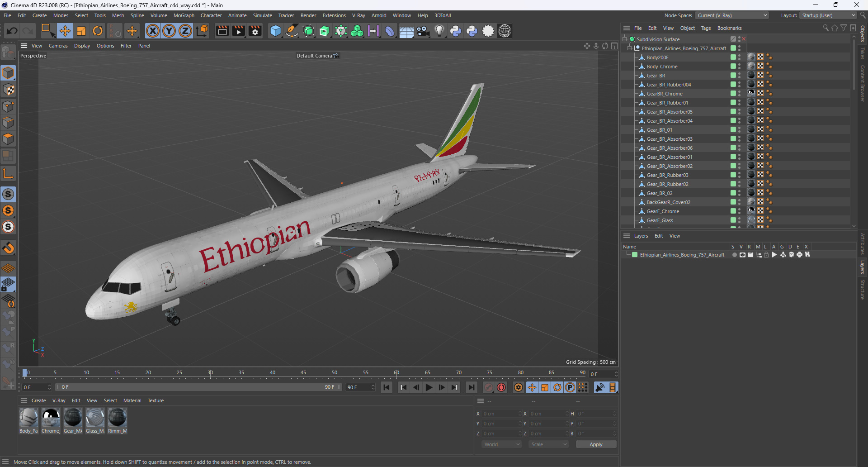Open the World coordinate system dropdown
The height and width of the screenshot is (467, 868).
(502, 444)
